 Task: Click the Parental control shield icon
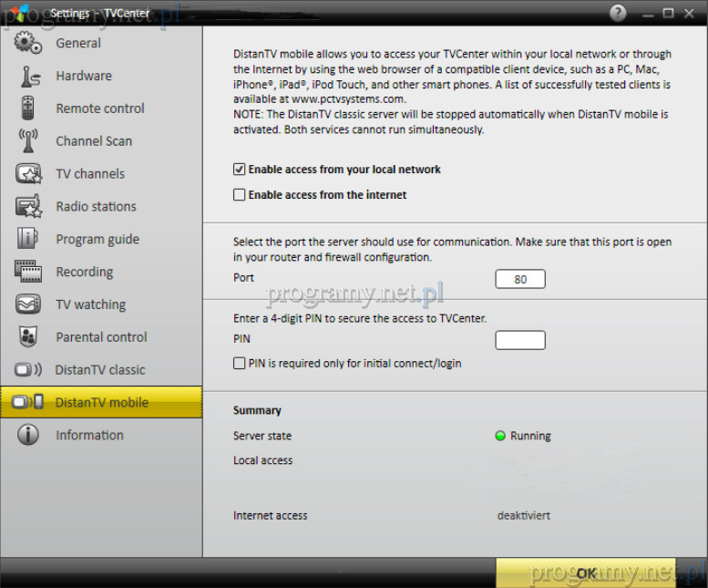click(28, 337)
